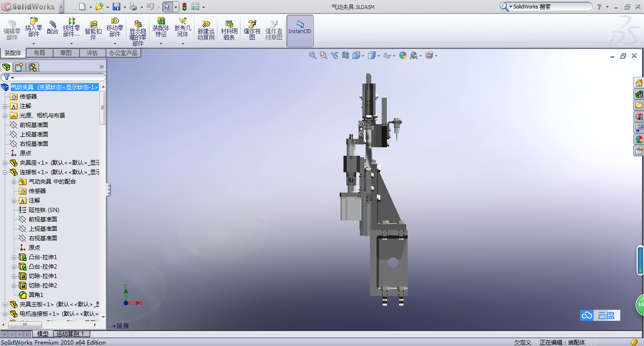Click 装配体特征 (Assembly Features) tool
The width and height of the screenshot is (644, 346).
161,28
